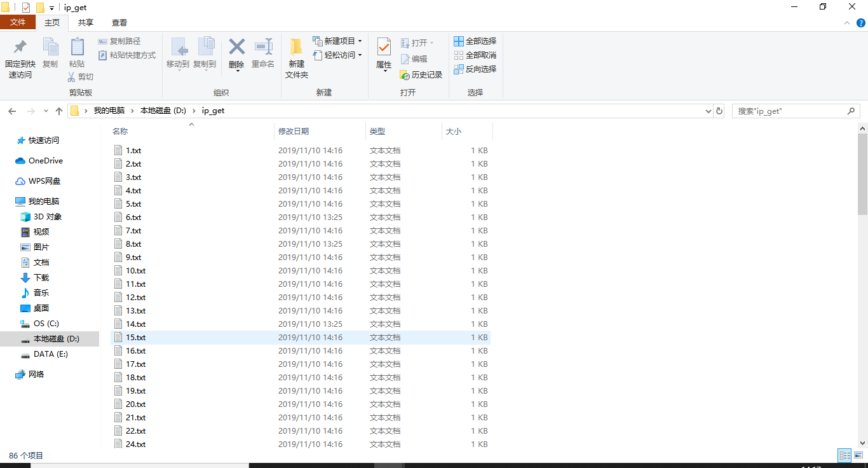Select Paste shortcut command
Viewport: 868px width, 468px height.
click(127, 55)
